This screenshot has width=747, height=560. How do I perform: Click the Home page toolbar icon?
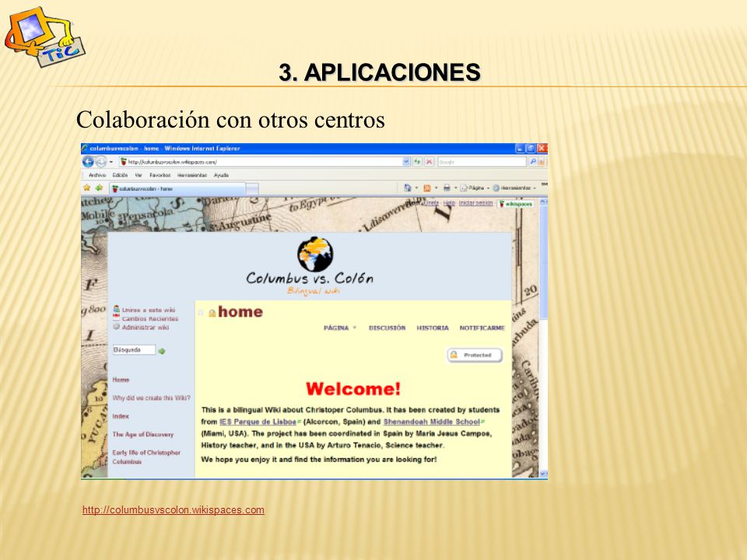coord(407,188)
